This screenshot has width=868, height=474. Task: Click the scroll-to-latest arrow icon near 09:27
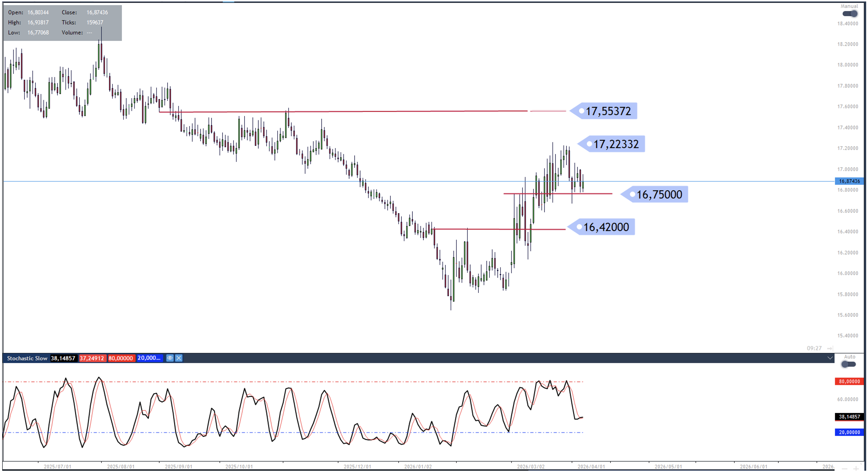click(x=830, y=348)
